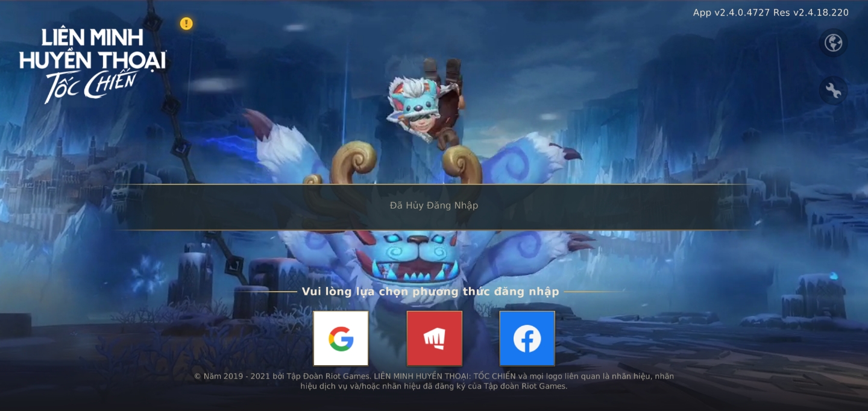This screenshot has width=868, height=411.
Task: Click the app version text "App v2.4.0.4727"
Action: point(731,13)
